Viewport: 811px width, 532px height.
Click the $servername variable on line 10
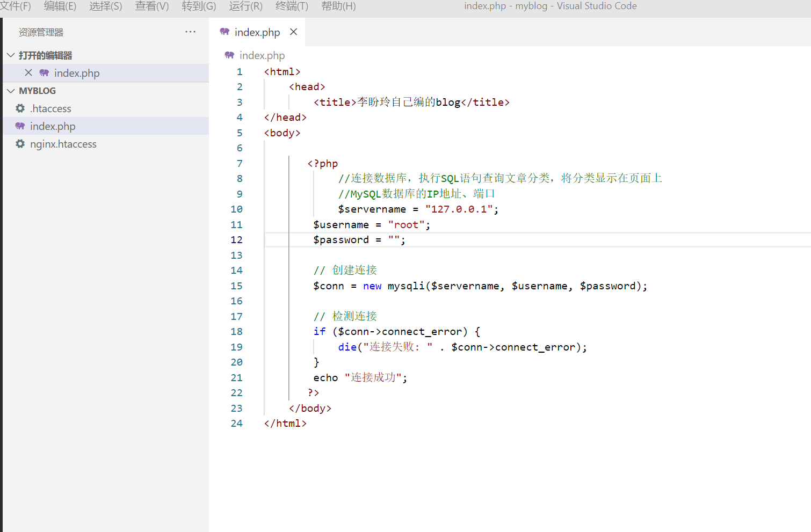(372, 209)
